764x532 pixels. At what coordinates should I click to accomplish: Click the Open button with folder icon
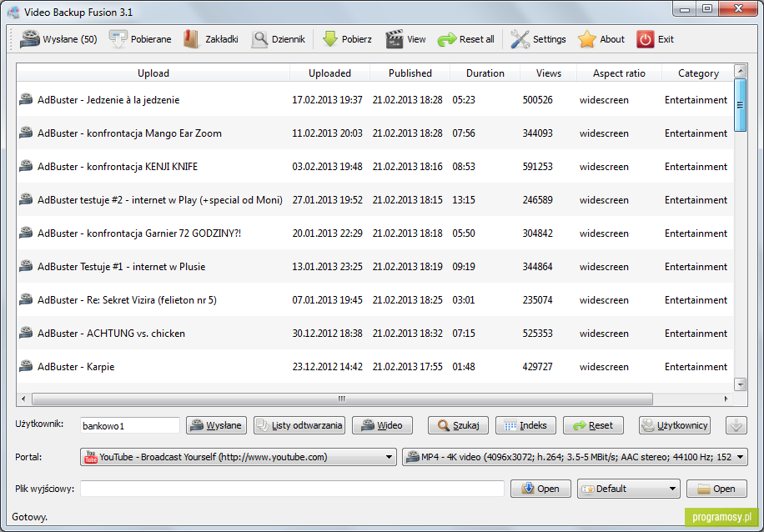[716, 489]
